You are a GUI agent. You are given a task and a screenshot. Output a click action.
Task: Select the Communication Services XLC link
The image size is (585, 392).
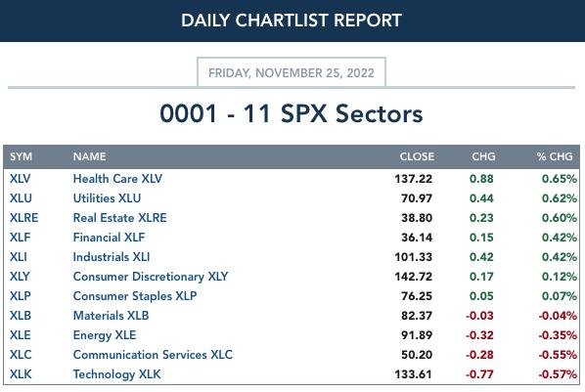(153, 355)
